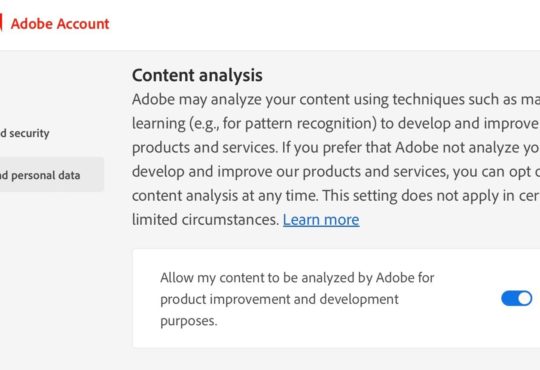The width and height of the screenshot is (540, 370).
Task: Click 'content analysis at any time' text
Action: coord(225,196)
